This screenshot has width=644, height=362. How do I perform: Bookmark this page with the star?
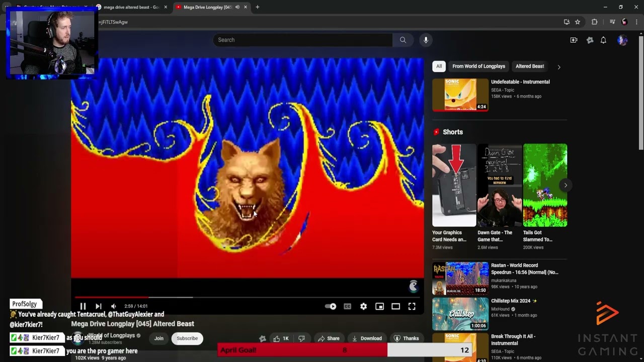[578, 22]
